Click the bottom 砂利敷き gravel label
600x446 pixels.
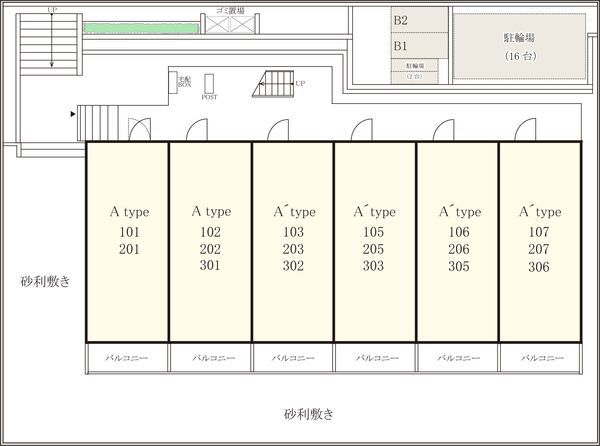click(x=307, y=413)
